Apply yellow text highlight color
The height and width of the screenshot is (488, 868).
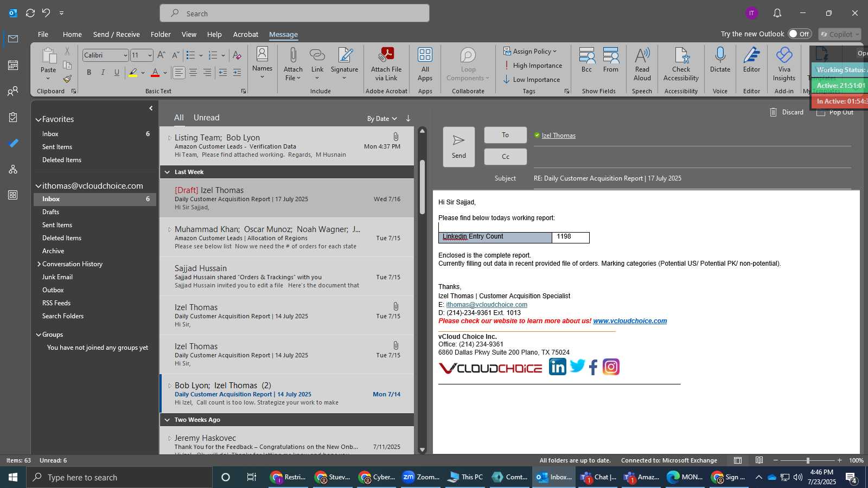133,72
